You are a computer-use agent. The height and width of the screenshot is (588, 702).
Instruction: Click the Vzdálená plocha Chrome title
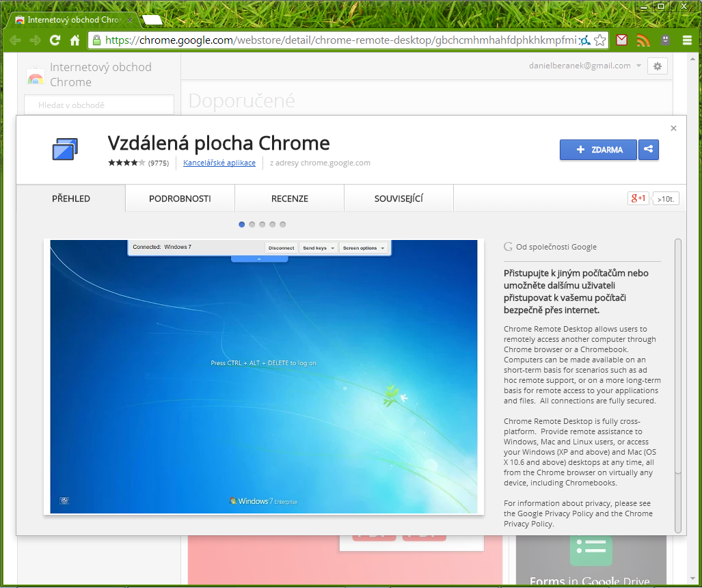pos(219,144)
